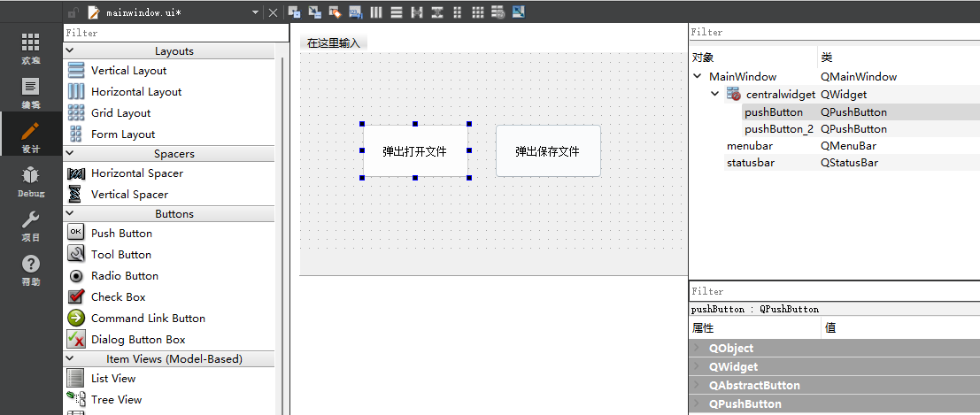Open the Debug mode
Image resolution: width=980 pixels, height=415 pixels.
pyautogui.click(x=31, y=181)
